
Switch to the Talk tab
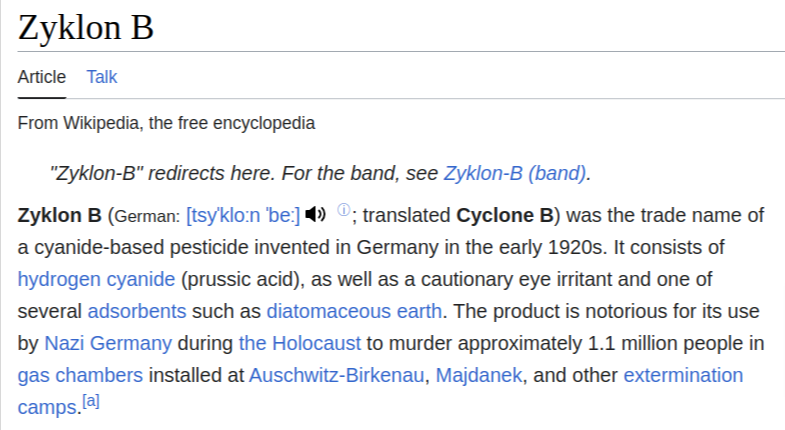[102, 77]
